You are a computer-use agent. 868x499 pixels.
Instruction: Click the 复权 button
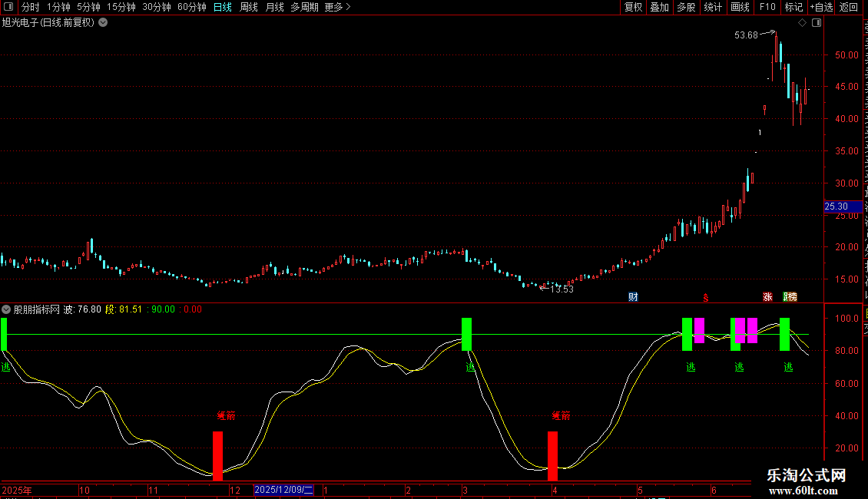tap(633, 7)
